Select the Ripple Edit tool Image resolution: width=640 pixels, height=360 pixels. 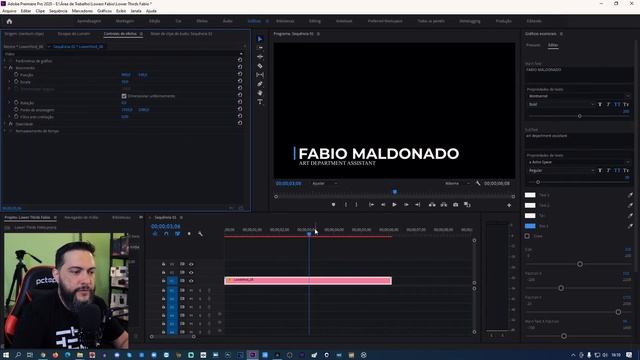[x=260, y=57]
